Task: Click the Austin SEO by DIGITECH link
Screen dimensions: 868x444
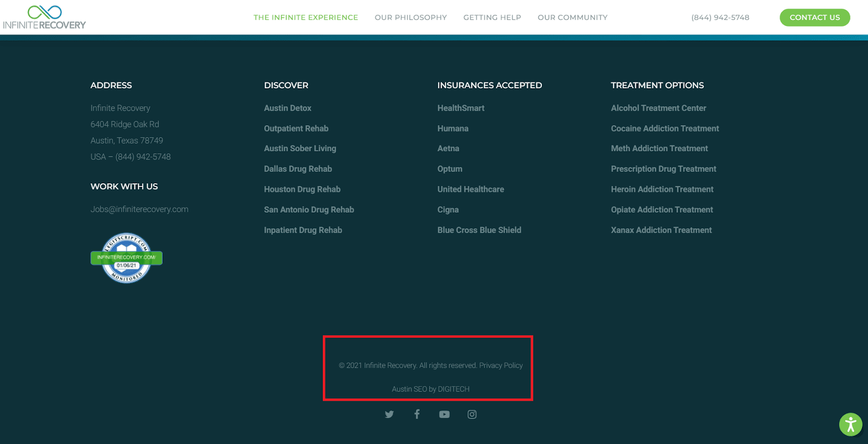Action: coord(431,389)
